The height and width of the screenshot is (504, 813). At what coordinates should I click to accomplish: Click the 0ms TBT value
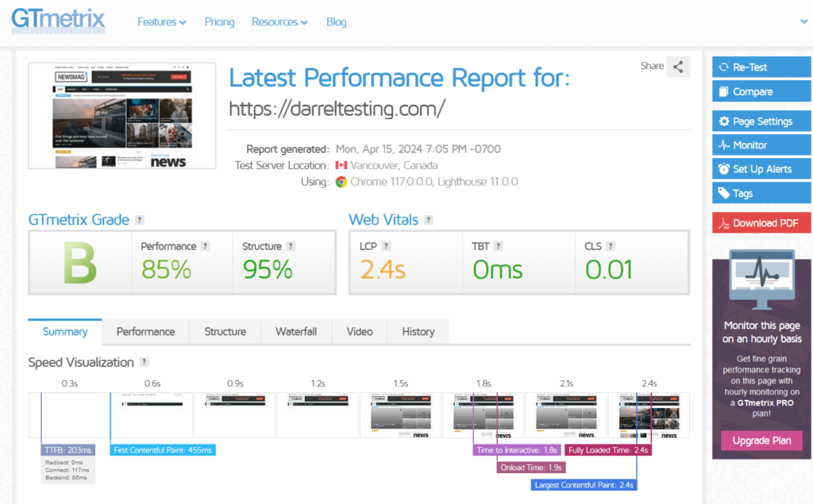498,270
